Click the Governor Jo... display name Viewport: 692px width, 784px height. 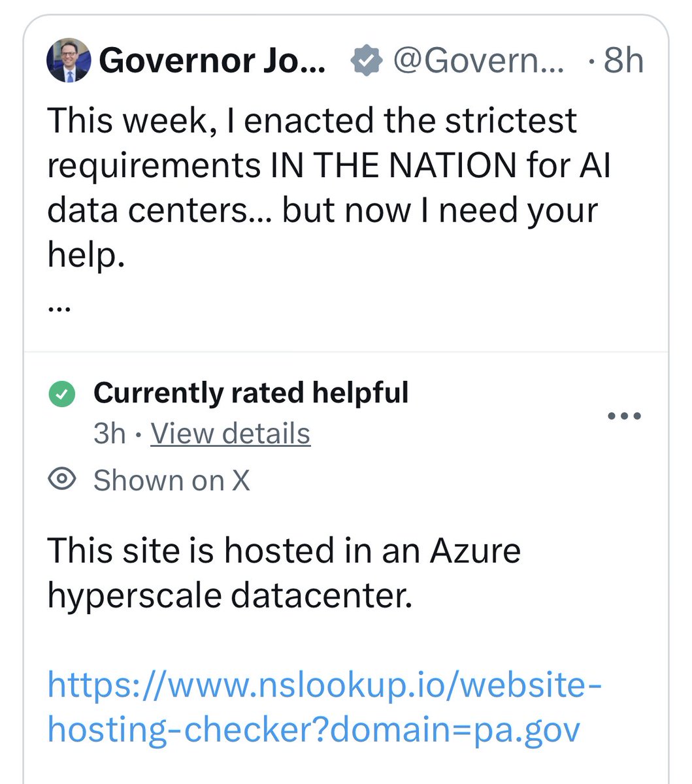tap(212, 61)
